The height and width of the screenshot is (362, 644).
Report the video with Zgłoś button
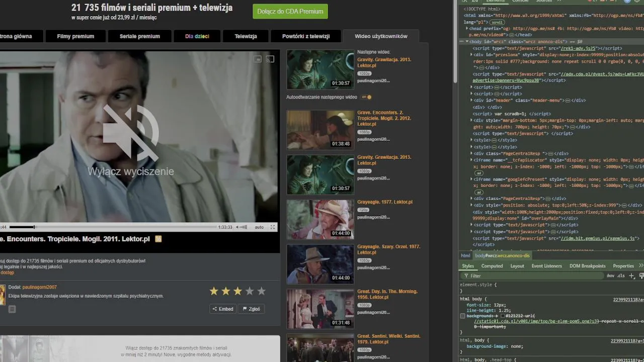pos(251,309)
